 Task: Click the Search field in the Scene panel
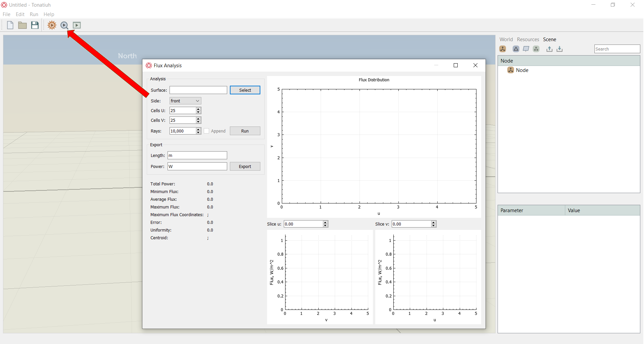tap(617, 49)
